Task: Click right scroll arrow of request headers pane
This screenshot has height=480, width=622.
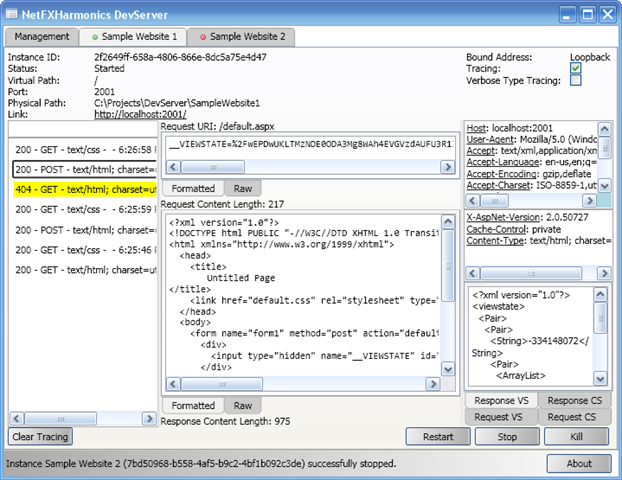Action: point(589,200)
